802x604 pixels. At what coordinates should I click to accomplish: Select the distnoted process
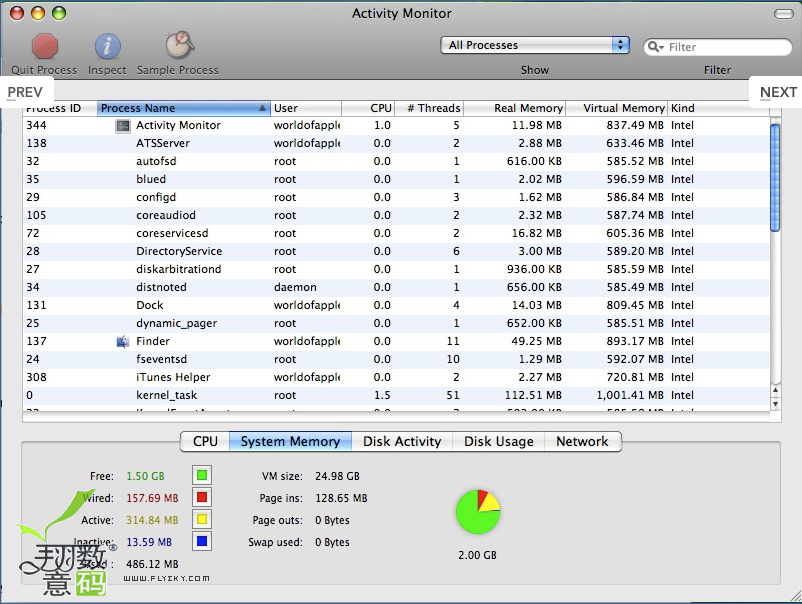[x=396, y=287]
